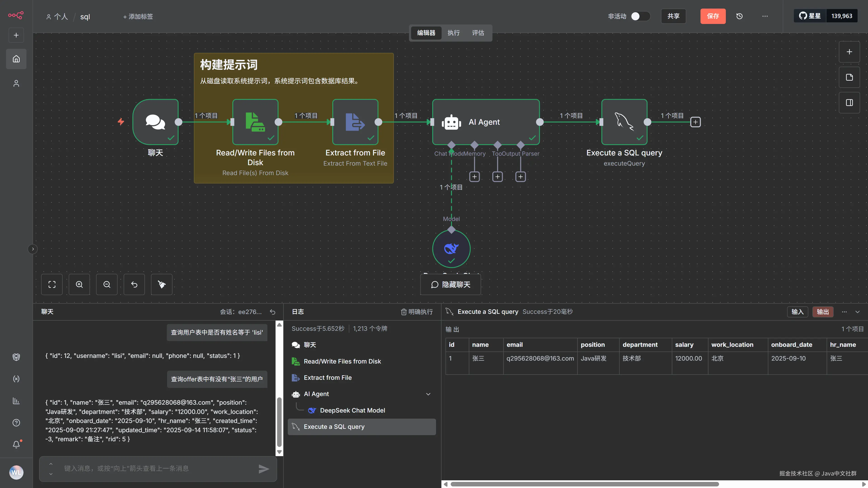The image size is (868, 488).
Task: Click the tidy up nodes broom icon
Action: [162, 285]
